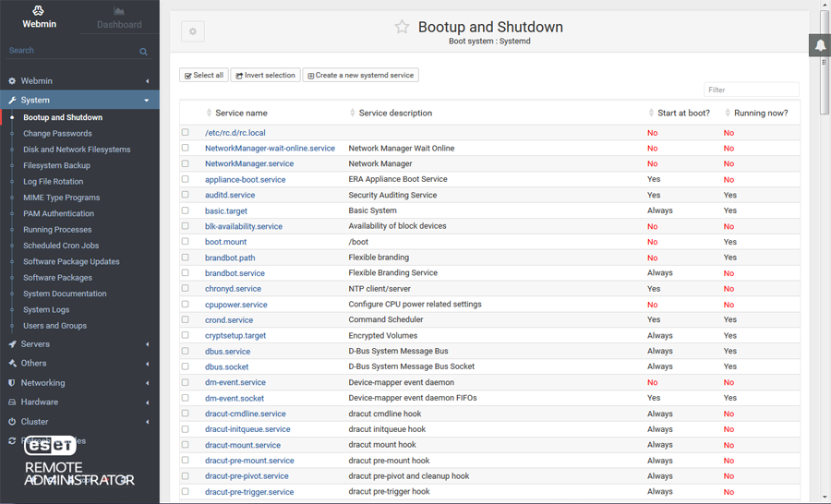The width and height of the screenshot is (831, 504).
Task: Open the dracut-pre-pivot.service link
Action: tap(247, 476)
